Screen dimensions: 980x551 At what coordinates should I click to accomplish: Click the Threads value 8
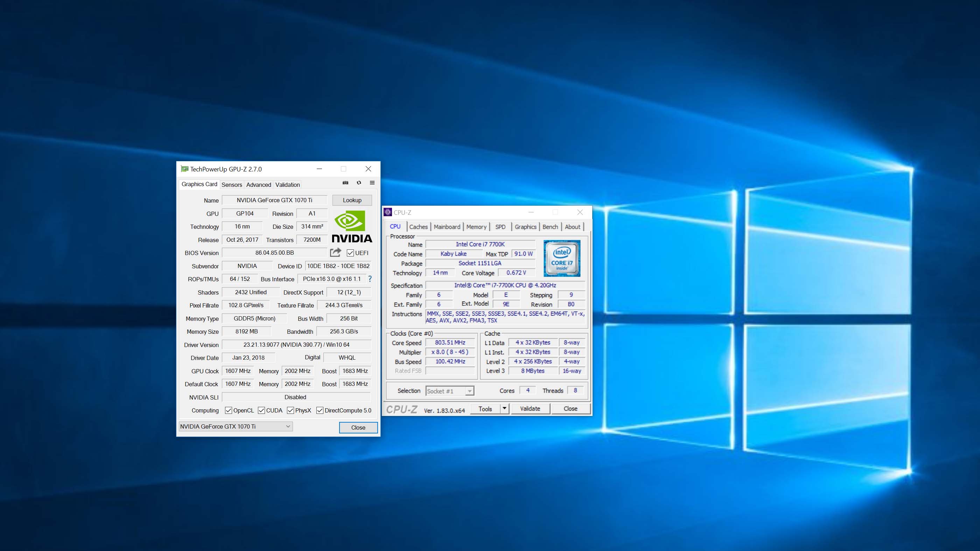[x=575, y=390]
